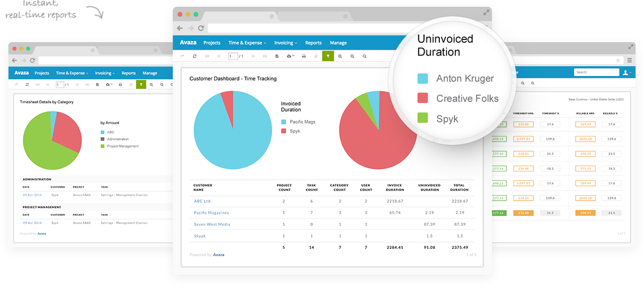Viewport: 644px width, 286px height.
Task: Click print icon in left window toolbar
Action: click(x=121, y=84)
